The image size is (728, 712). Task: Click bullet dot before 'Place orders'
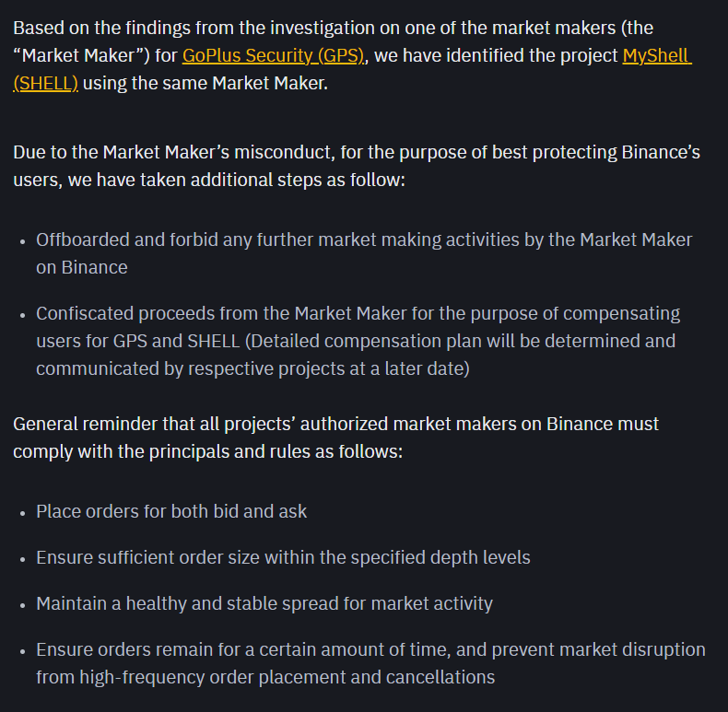[22, 513]
